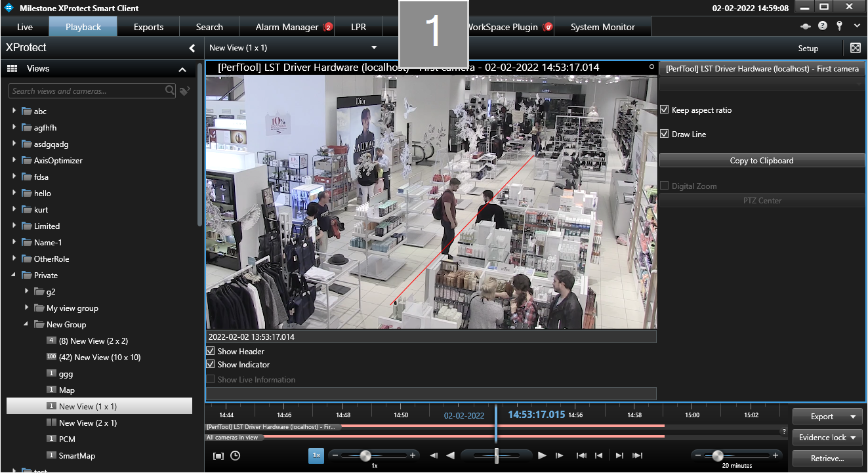Increase playback speed plus icon

point(413,455)
